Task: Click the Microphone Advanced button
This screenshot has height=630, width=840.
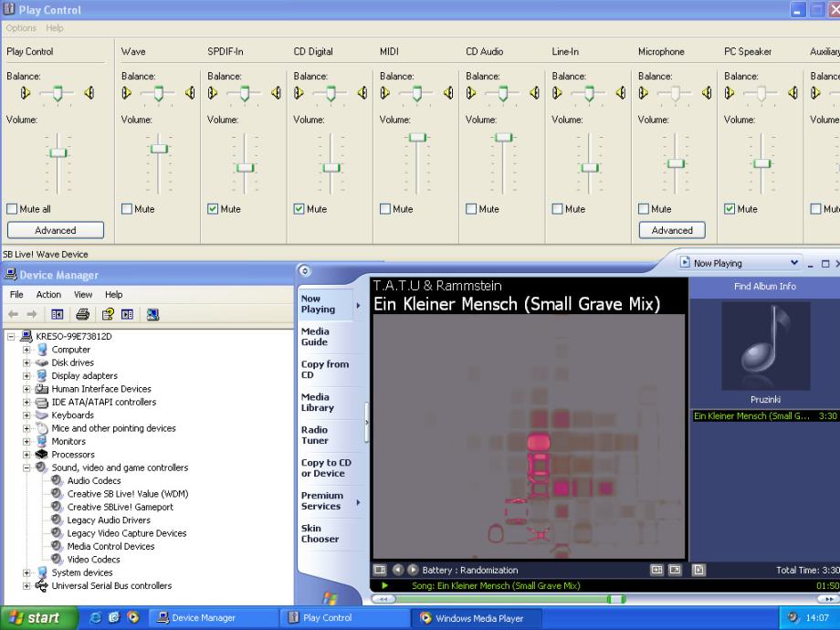Action: click(672, 230)
